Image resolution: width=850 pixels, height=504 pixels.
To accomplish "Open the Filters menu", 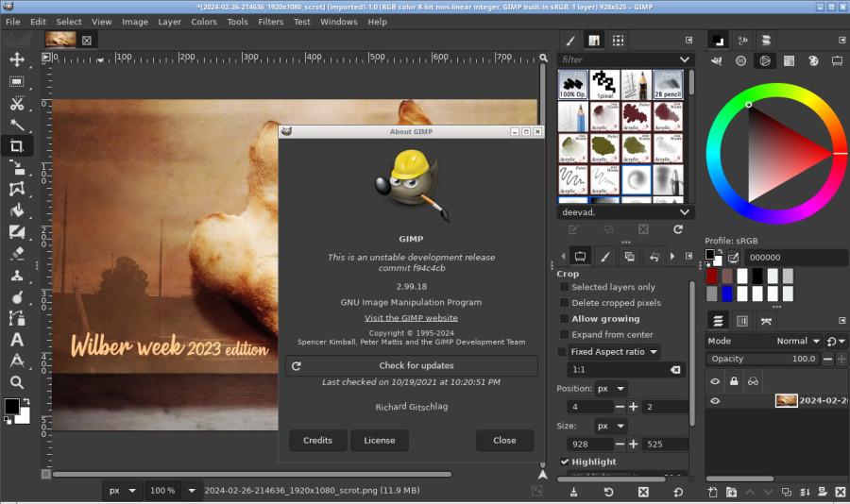I will click(x=270, y=22).
